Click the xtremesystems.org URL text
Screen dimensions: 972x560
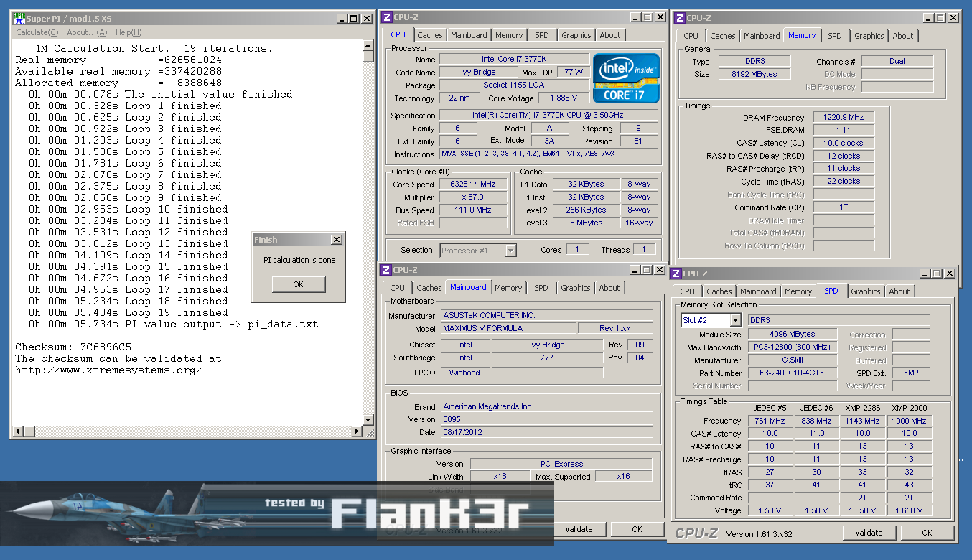(x=109, y=370)
